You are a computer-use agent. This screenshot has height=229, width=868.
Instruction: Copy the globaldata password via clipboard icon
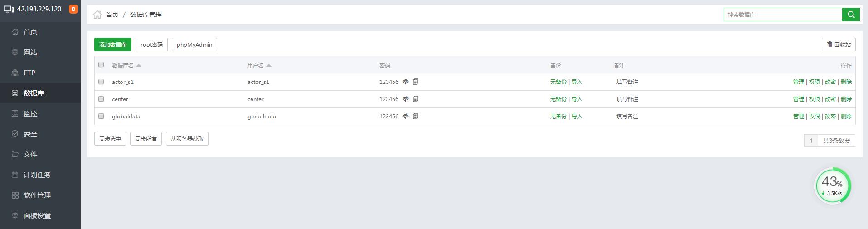click(x=416, y=116)
